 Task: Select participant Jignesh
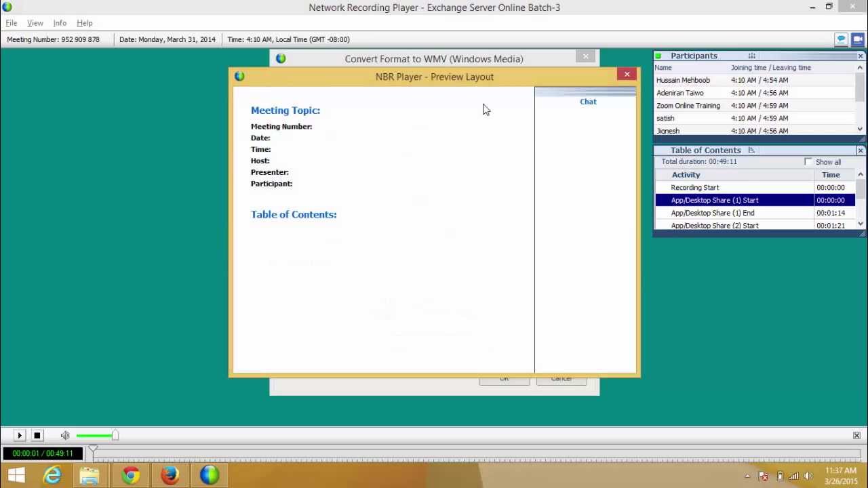(x=668, y=131)
